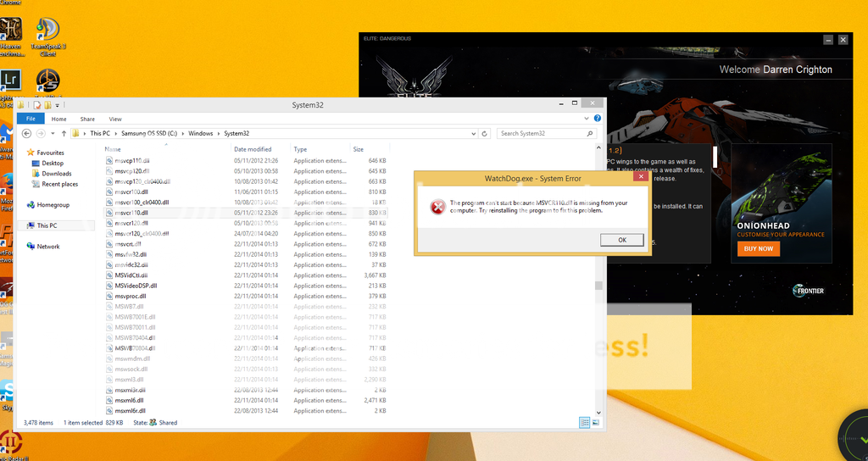Click the Explorer file list vertical scrollbar thumb
Screen dimensions: 868x461
(598, 286)
